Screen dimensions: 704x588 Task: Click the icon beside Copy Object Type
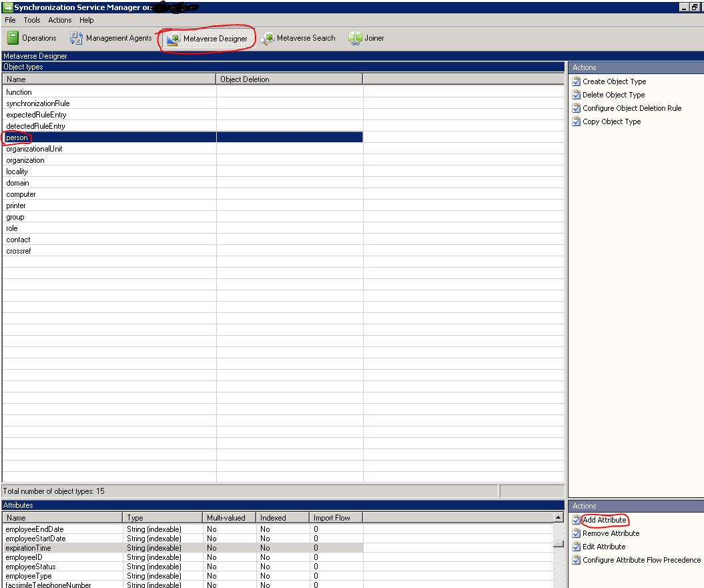577,121
